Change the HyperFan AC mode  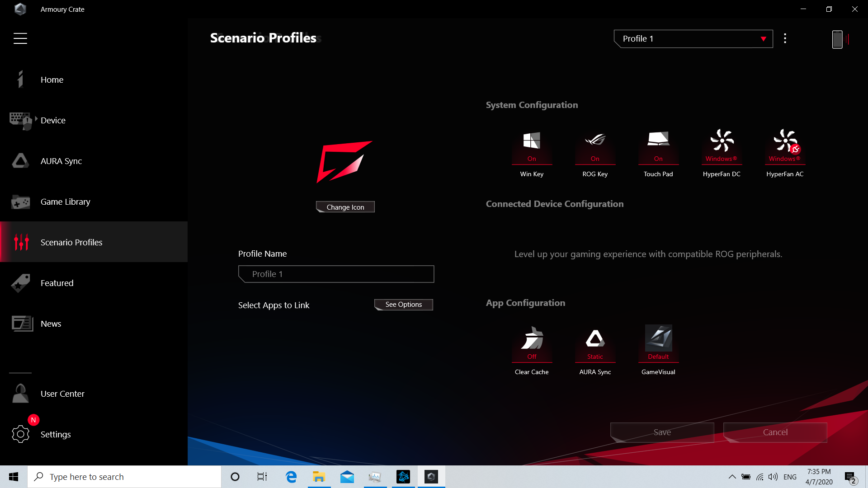tap(785, 154)
